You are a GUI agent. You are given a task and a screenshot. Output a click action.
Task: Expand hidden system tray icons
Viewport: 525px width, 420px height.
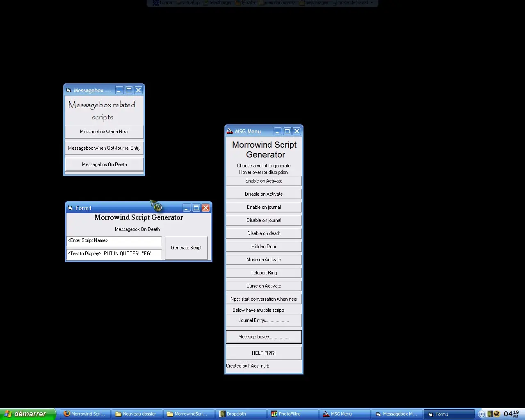click(482, 414)
